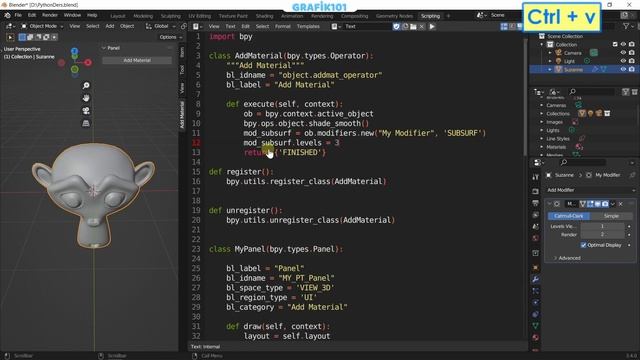Open modifier extra options chevron dropdown
The height and width of the screenshot is (360, 640).
tap(613, 204)
